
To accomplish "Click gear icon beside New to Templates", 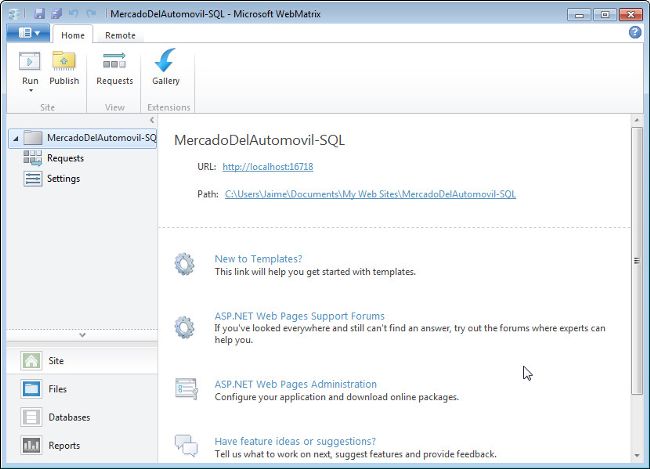I will click(x=184, y=264).
